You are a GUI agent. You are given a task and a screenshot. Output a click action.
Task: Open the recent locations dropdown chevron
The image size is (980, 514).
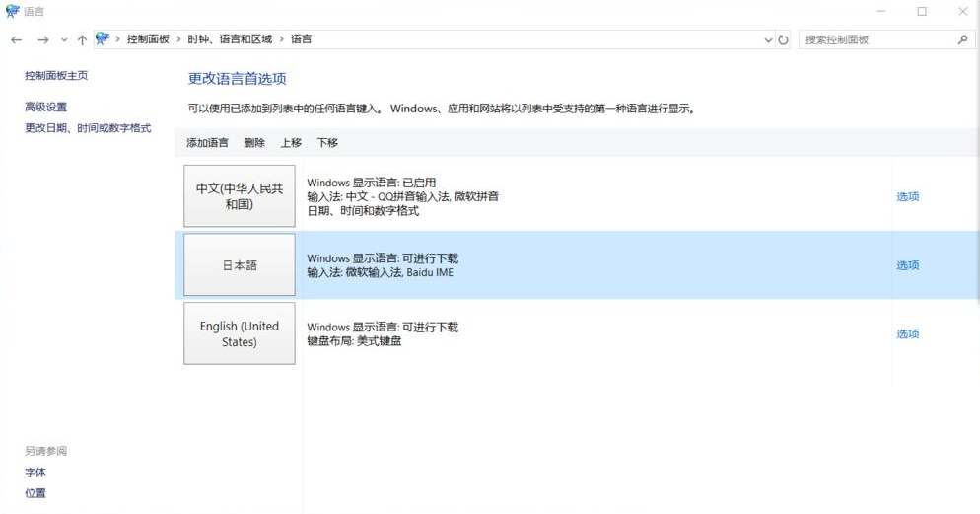pos(64,40)
